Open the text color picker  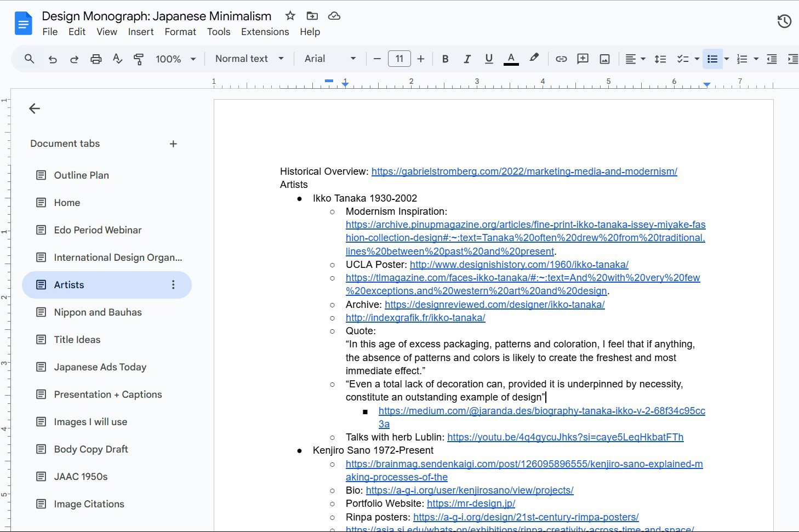tap(511, 59)
